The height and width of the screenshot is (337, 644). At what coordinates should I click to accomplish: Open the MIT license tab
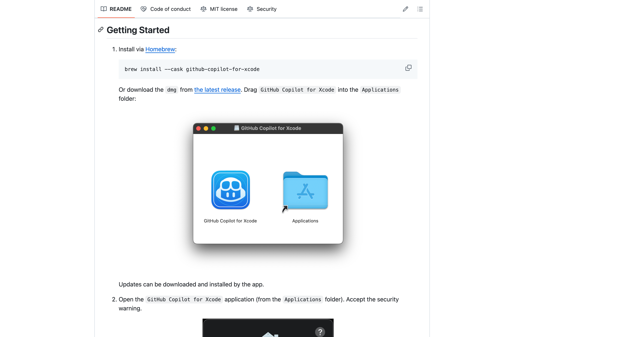(223, 9)
